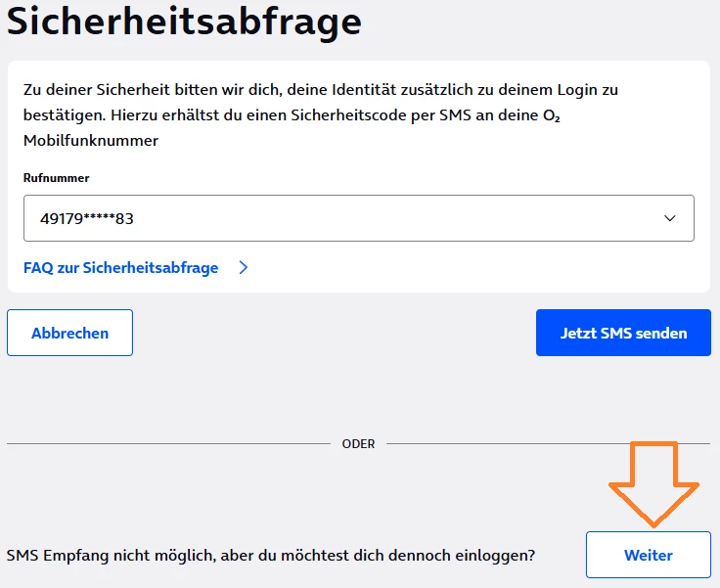Click the Rufnummer field label
Image resolution: width=720 pixels, height=588 pixels.
pyautogui.click(x=57, y=178)
